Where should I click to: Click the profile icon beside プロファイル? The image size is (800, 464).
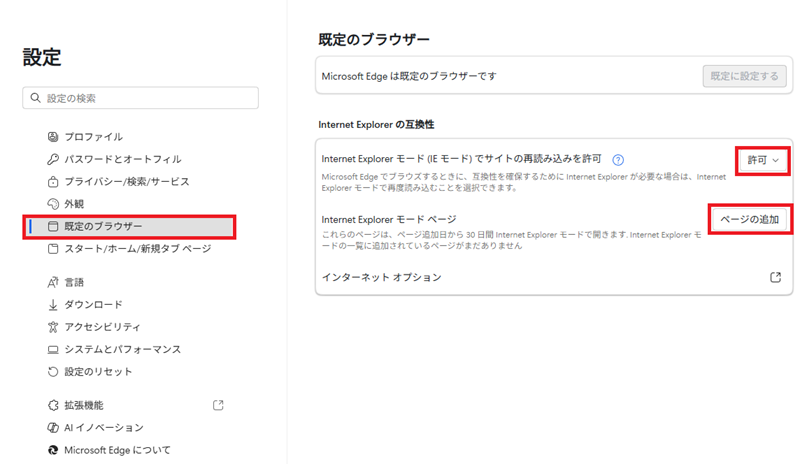(53, 137)
